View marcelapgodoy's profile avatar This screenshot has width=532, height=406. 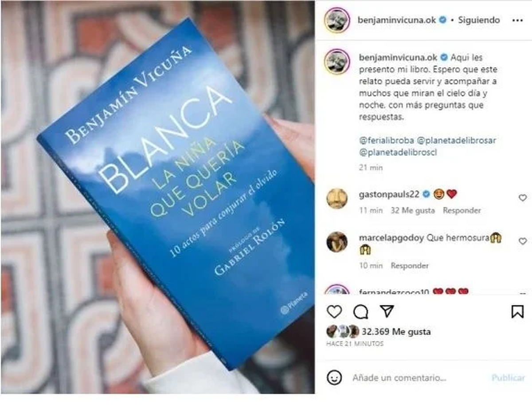click(x=337, y=242)
